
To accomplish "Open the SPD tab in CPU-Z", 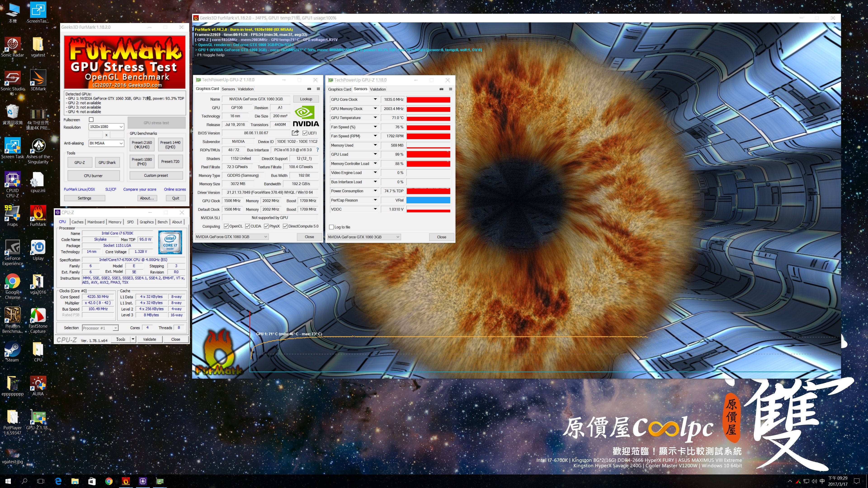I will point(130,222).
